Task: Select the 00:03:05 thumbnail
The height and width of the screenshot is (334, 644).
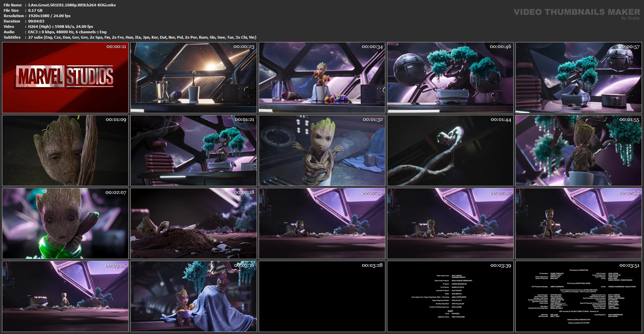Action: click(65, 296)
